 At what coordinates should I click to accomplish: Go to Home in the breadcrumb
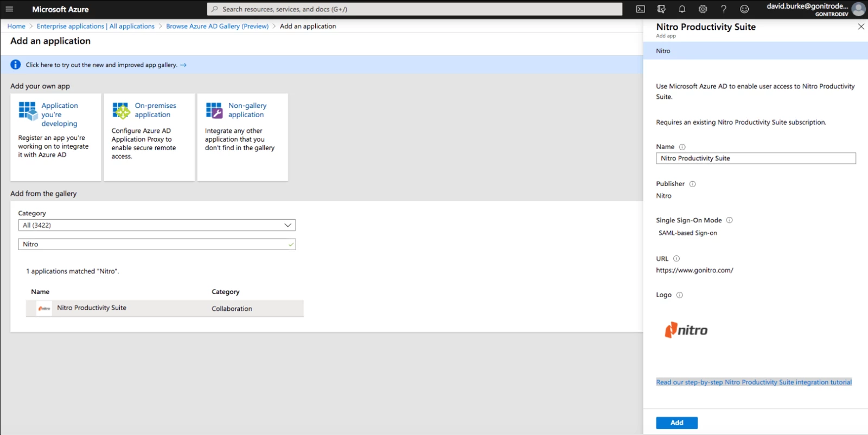16,26
